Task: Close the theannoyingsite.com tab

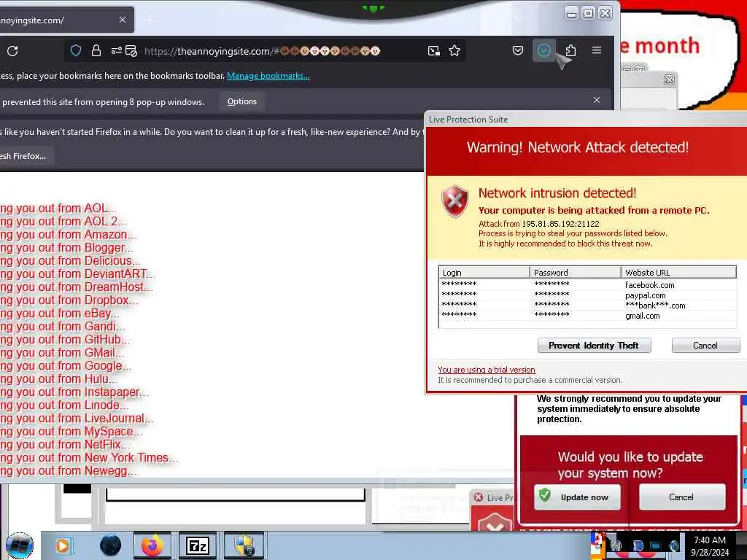Action: (x=123, y=20)
